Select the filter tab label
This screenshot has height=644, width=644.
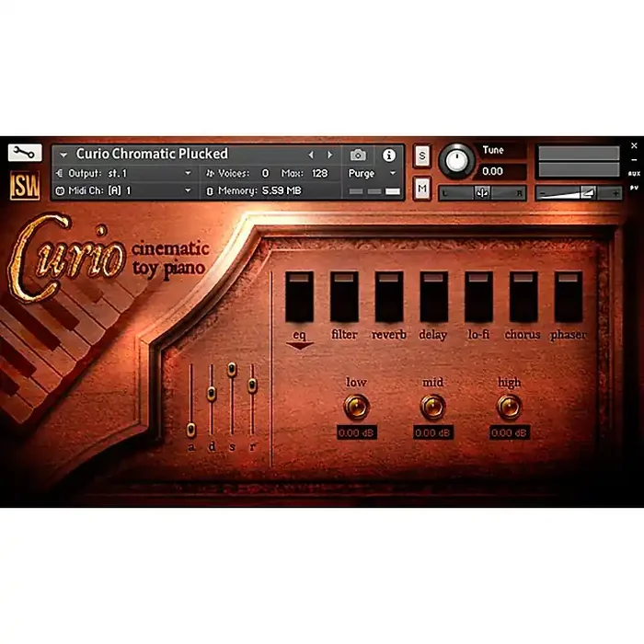344,335
